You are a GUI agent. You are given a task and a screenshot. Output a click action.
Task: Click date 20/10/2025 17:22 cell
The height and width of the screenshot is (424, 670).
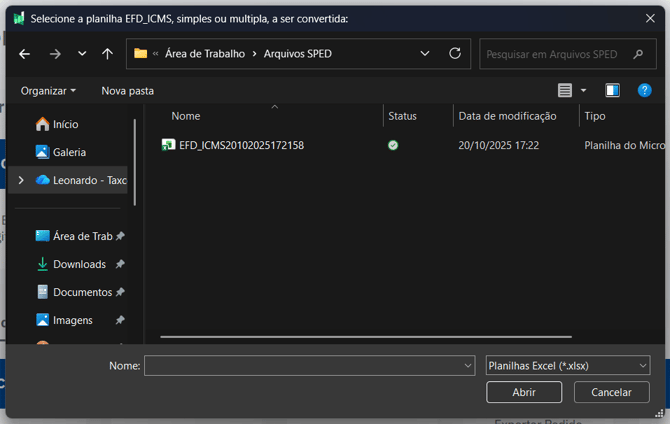pyautogui.click(x=498, y=145)
